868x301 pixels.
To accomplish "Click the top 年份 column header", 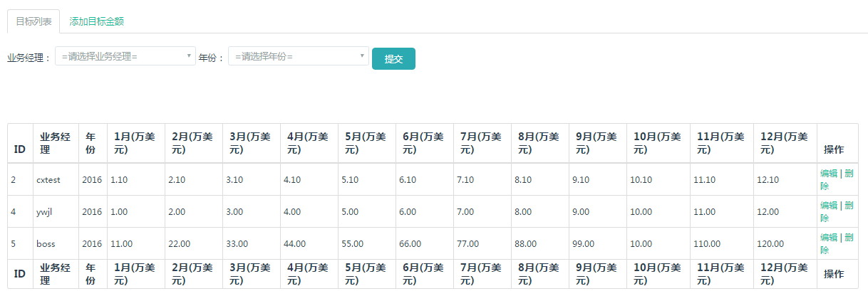I will tap(91, 143).
